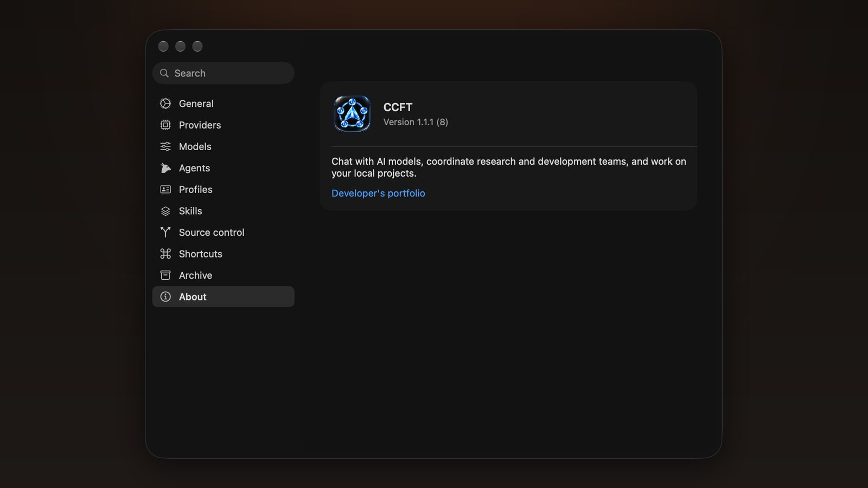Minimize the settings window
The width and height of the screenshot is (868, 488).
coord(181,47)
